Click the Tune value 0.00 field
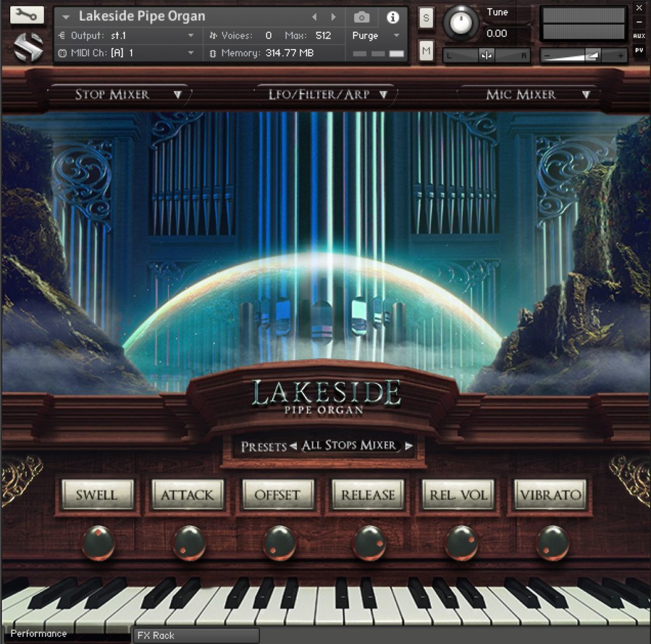 coord(497,33)
